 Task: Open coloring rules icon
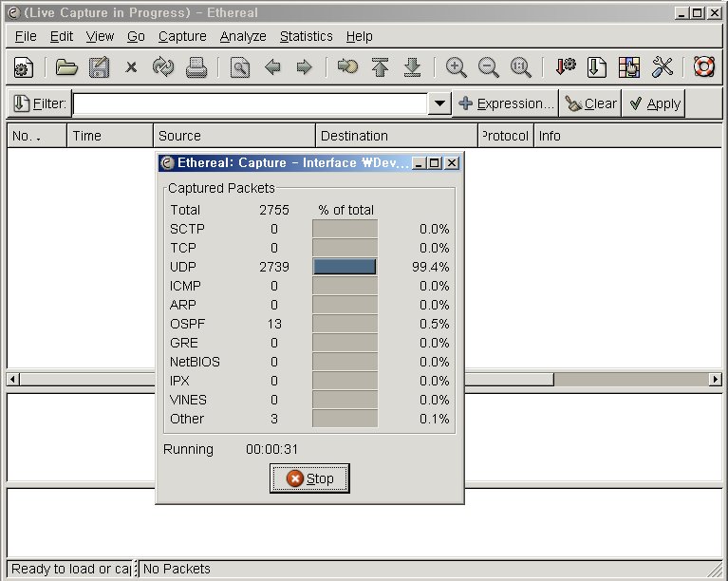(629, 67)
